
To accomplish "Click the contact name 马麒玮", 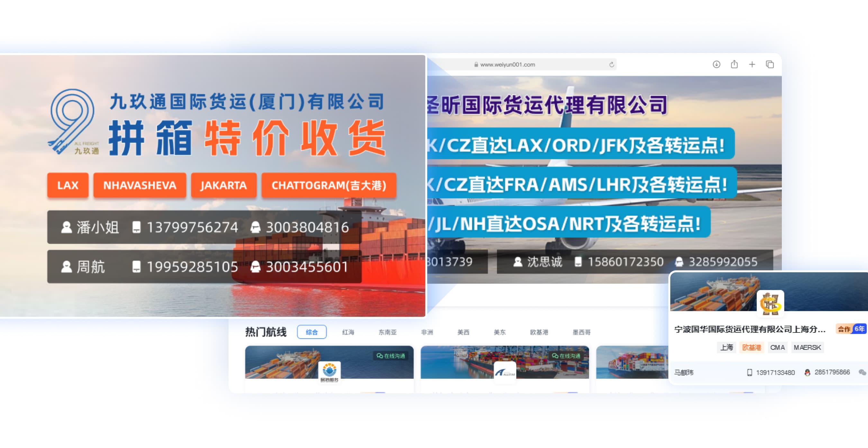I will 684,372.
